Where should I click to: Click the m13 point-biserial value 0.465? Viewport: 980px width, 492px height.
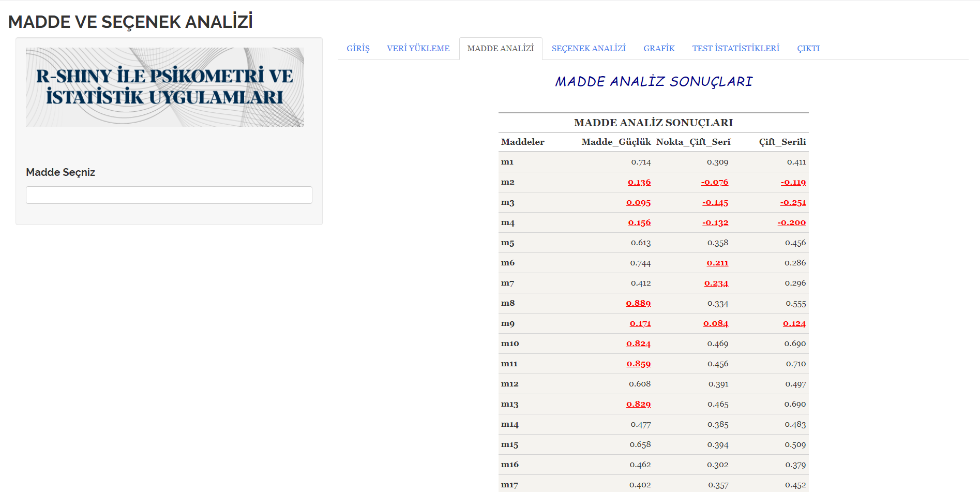click(718, 404)
